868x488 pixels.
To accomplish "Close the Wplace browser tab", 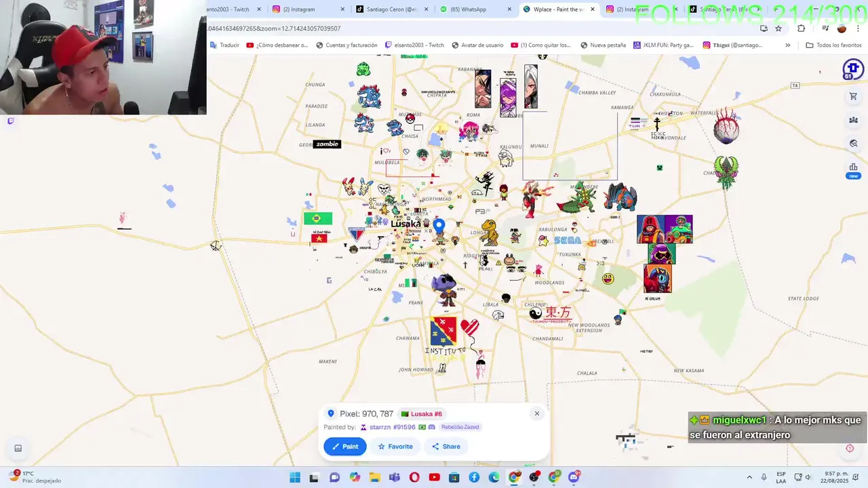I will click(x=593, y=9).
